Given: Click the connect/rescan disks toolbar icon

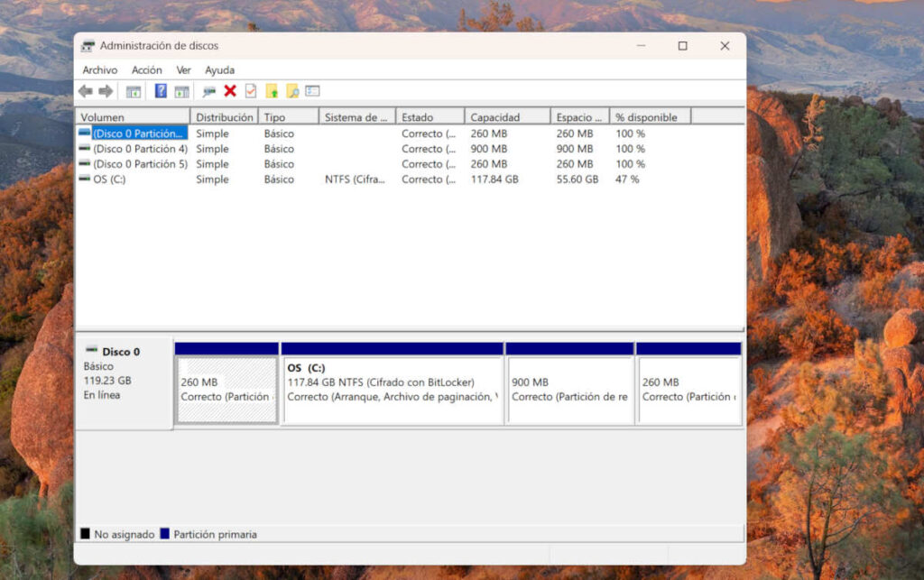Looking at the screenshot, I should click(x=209, y=91).
